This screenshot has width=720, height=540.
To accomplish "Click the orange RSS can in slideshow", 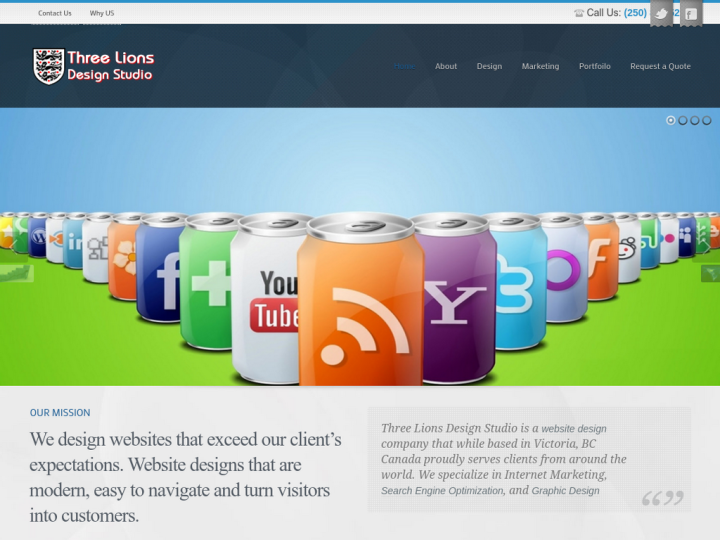I will coord(360,310).
